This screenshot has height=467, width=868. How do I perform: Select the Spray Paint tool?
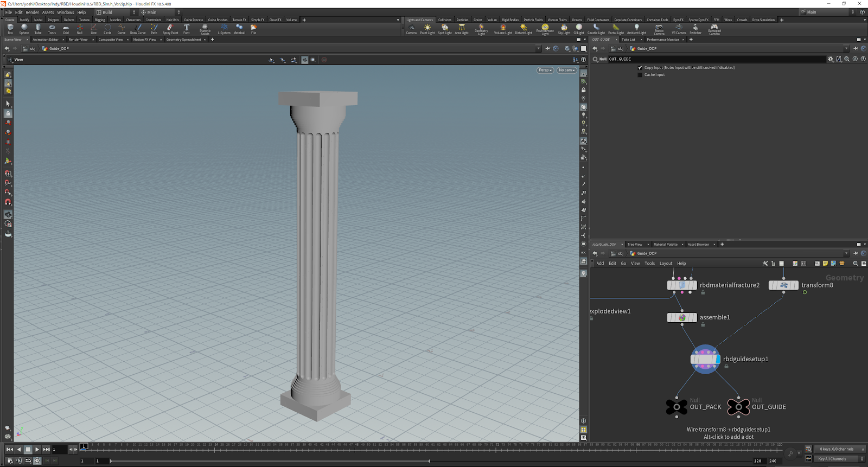(170, 29)
